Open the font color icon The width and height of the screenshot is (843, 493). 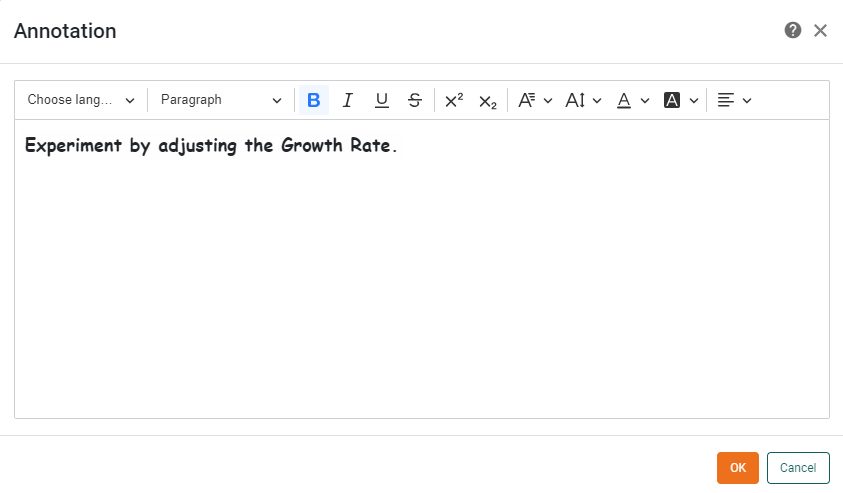624,100
